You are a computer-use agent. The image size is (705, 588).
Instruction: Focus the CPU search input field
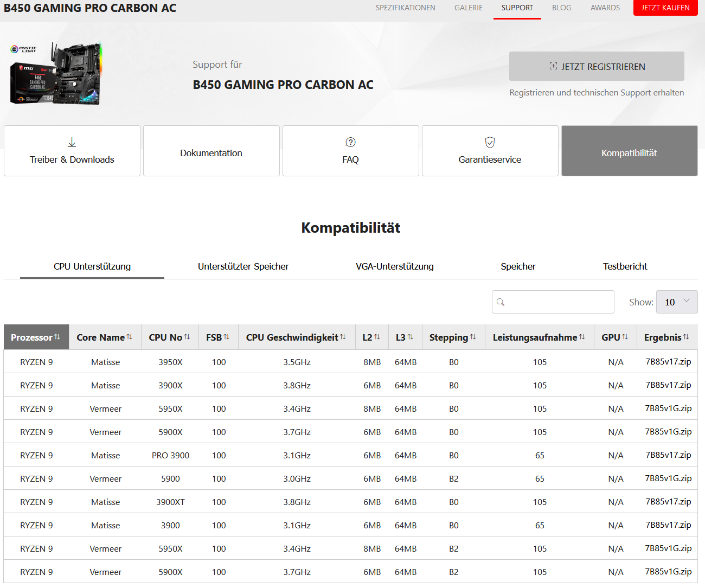click(x=553, y=302)
